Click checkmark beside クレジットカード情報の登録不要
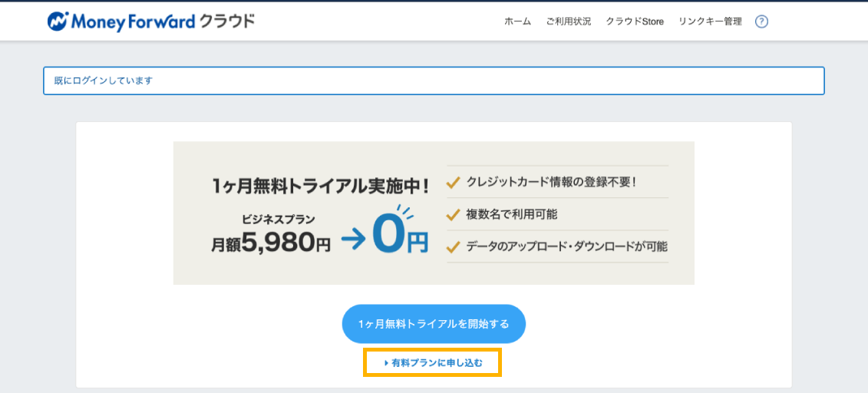Screen dimensions: 868x393 (454, 183)
